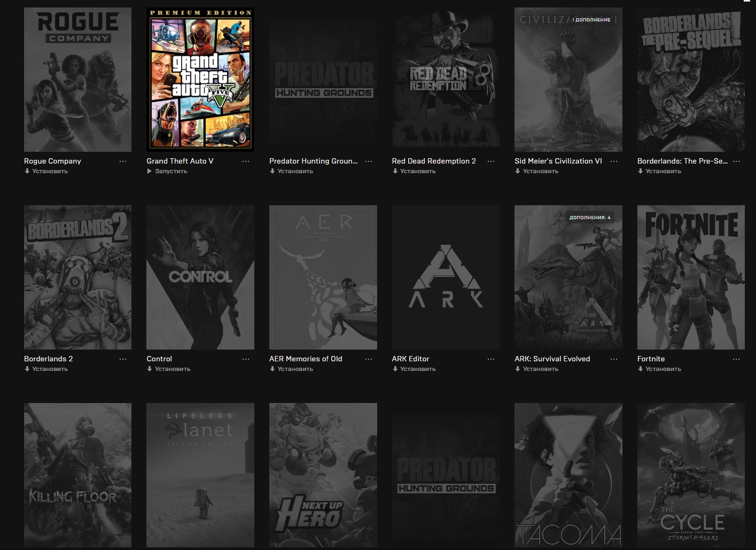Image resolution: width=756 pixels, height=550 pixels.
Task: Click Установить under Borderlands 2
Action: (x=46, y=369)
